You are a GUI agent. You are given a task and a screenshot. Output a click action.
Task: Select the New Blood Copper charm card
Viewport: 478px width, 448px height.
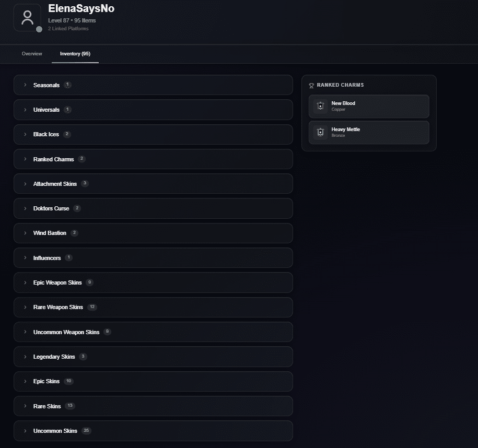click(x=369, y=106)
